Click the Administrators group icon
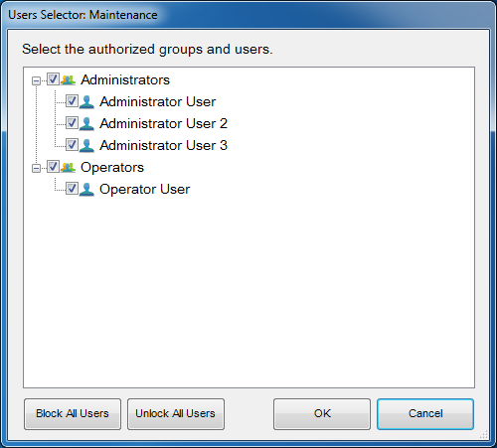This screenshot has height=448, width=497. tap(69, 79)
